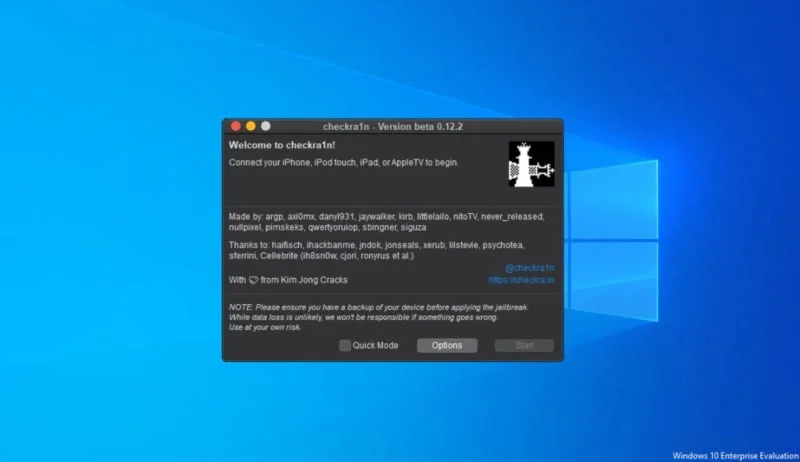Viewport: 800px width, 462px height.
Task: Click the Windows 10 Enterprise Evaluation watermark text
Action: pos(735,456)
